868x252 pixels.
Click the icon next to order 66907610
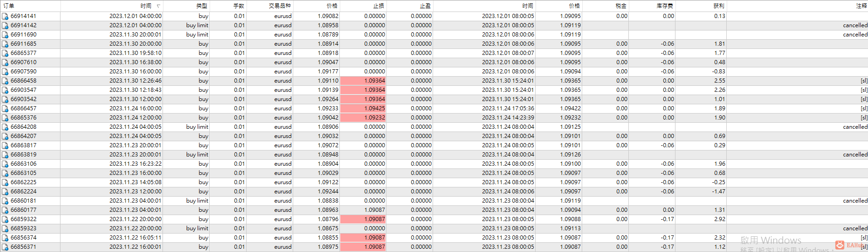click(x=5, y=62)
